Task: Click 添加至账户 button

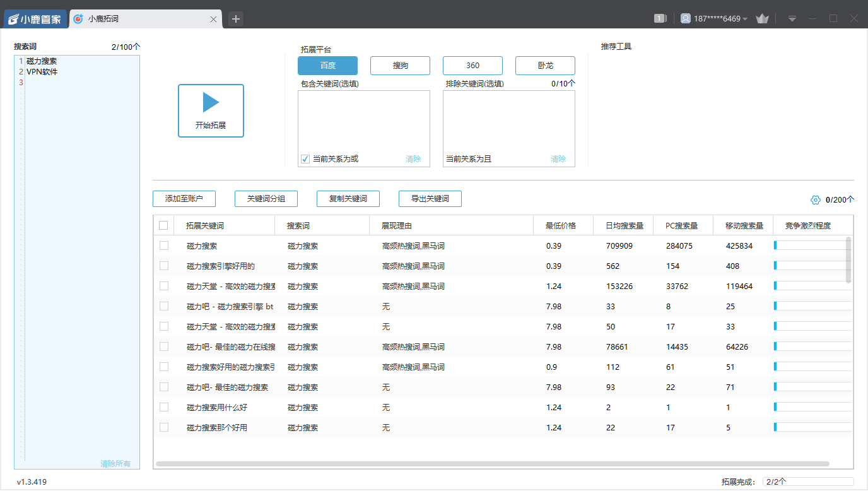Action: [184, 199]
